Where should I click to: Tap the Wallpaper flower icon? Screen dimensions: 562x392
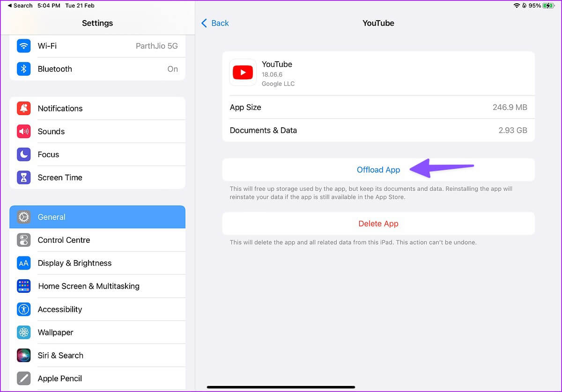click(x=24, y=332)
